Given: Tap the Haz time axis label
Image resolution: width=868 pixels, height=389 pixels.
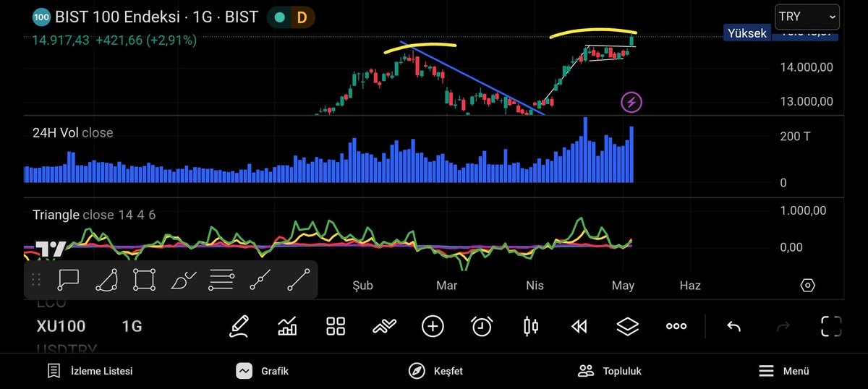Looking at the screenshot, I should 690,286.
